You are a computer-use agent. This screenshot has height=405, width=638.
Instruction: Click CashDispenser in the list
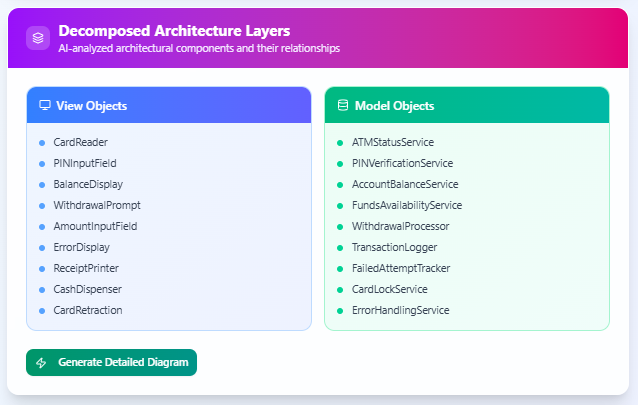(x=88, y=289)
